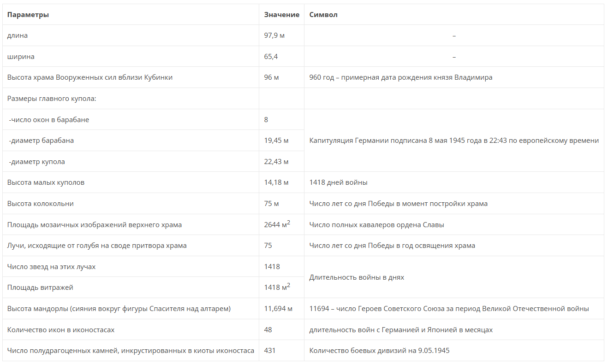Select the "длина" parameter cell
The image size is (608, 364).
coord(18,35)
